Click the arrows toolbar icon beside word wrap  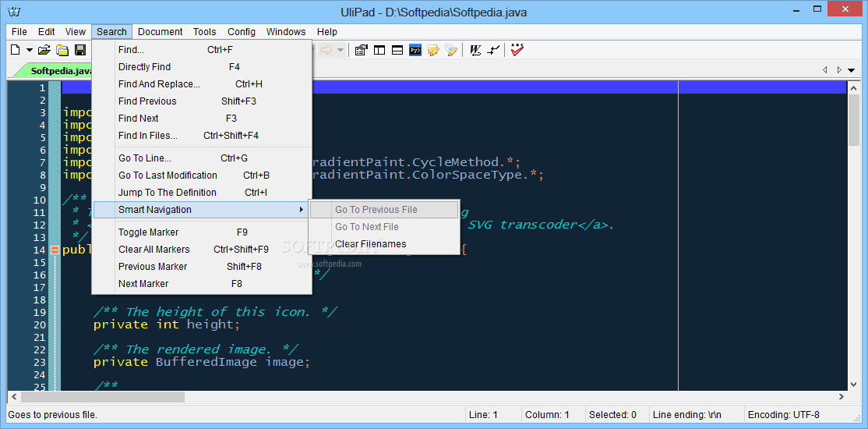(x=493, y=51)
